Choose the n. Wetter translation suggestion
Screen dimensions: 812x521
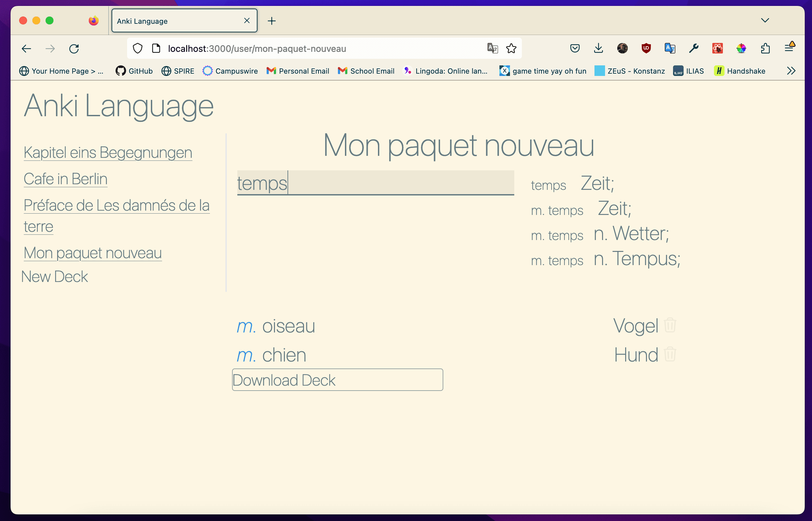(x=631, y=233)
